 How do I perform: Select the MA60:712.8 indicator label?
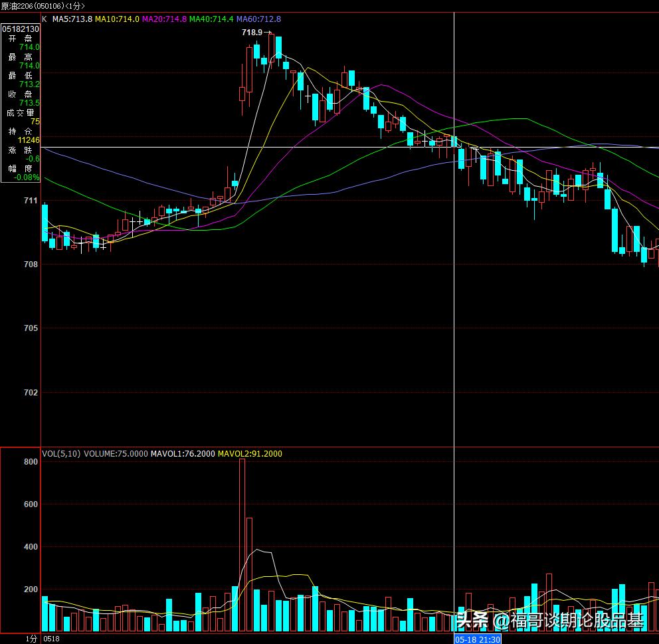(258, 19)
